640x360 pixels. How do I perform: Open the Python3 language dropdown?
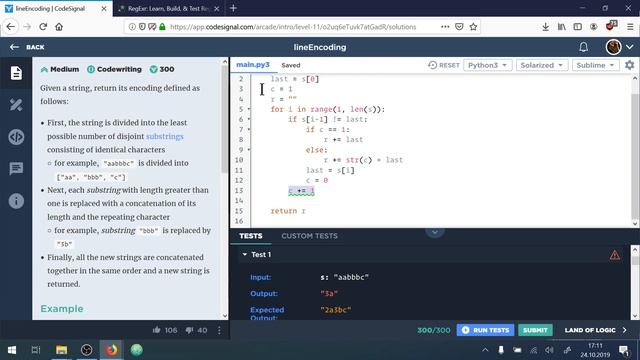coord(487,65)
